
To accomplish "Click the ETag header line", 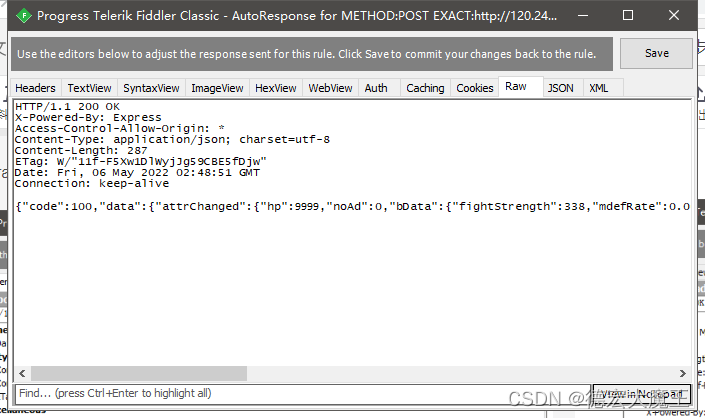I will (x=141, y=161).
